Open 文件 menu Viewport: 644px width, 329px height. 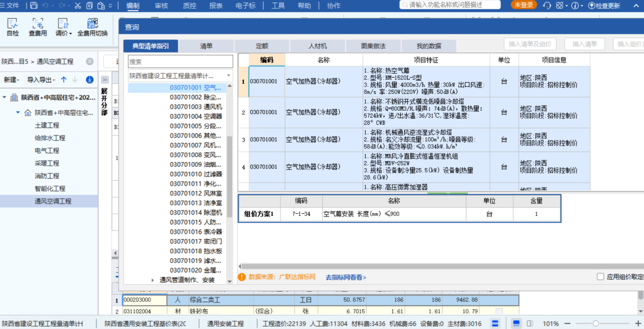coord(10,6)
